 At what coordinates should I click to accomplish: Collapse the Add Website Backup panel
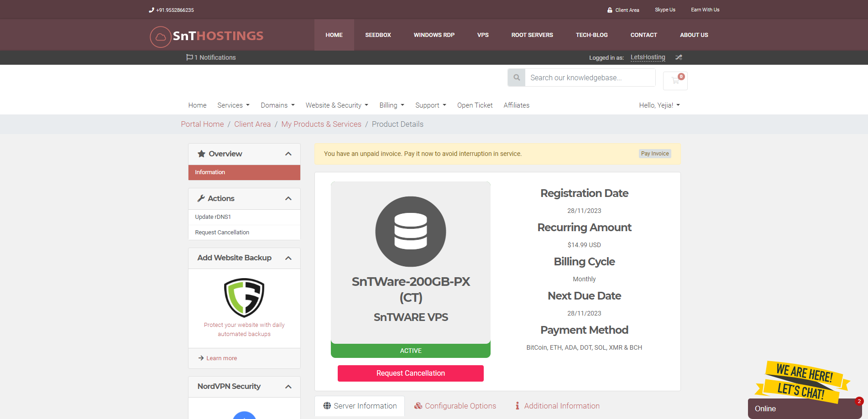(288, 258)
